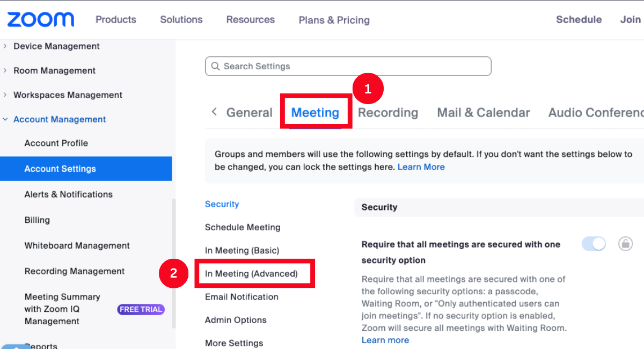Viewport: 644px width, 349px height.
Task: Click the FREE TRIAL badge
Action: [141, 309]
